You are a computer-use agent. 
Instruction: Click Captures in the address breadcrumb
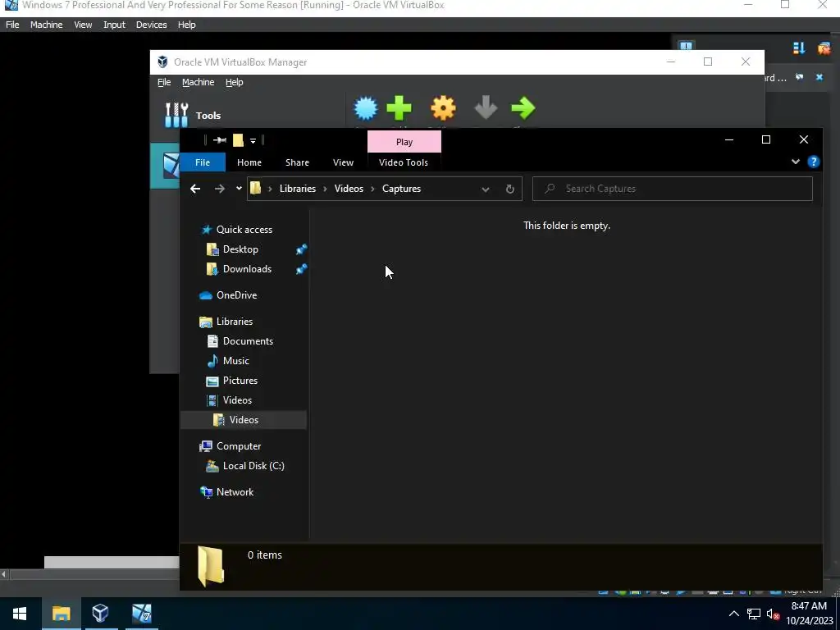(401, 189)
